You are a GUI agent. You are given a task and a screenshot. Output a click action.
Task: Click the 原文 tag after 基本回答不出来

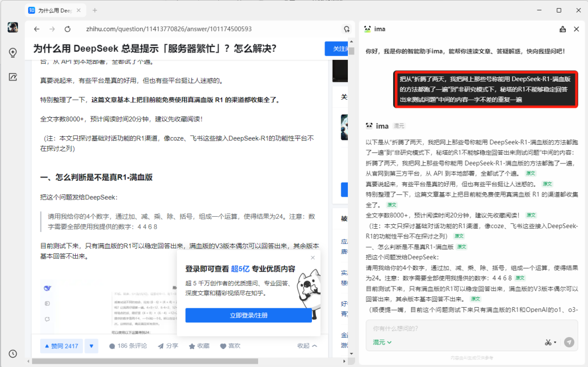tap(475, 299)
